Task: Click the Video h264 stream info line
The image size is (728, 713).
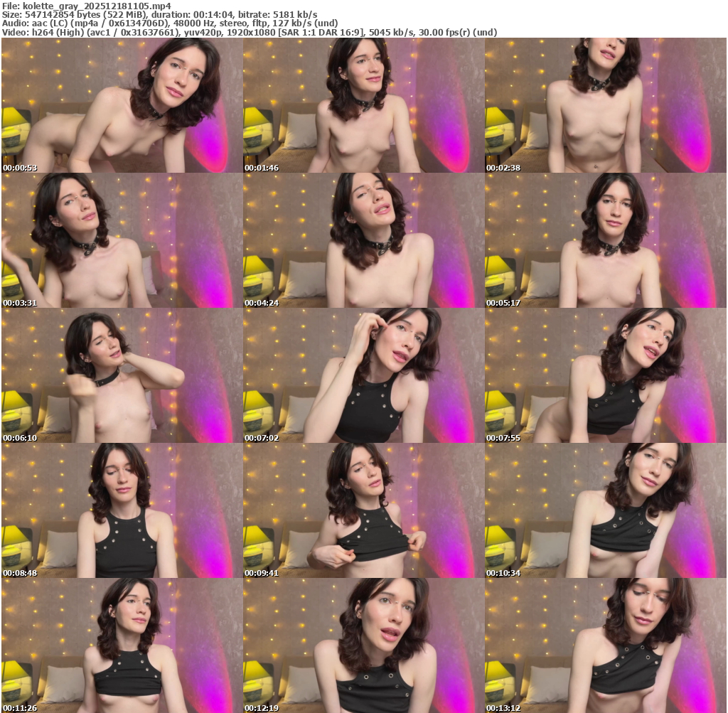Action: [x=249, y=32]
